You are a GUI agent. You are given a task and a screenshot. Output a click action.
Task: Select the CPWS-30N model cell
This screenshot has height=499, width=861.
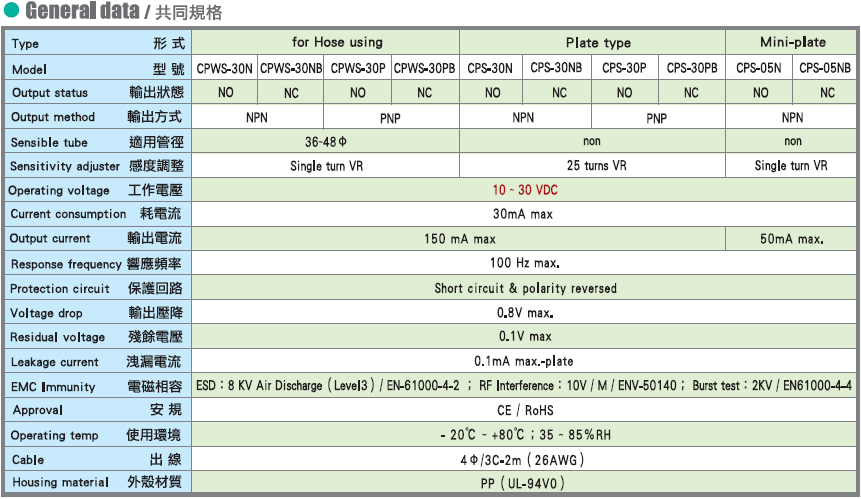click(224, 68)
